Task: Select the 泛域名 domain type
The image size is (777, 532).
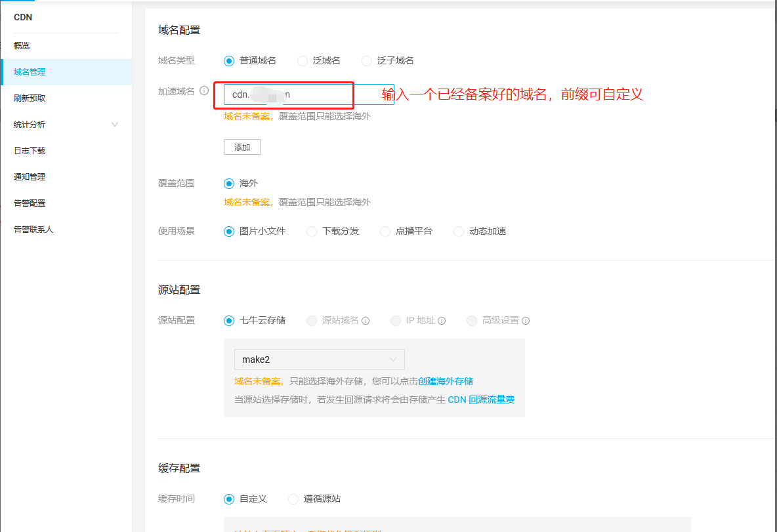Action: 303,61
